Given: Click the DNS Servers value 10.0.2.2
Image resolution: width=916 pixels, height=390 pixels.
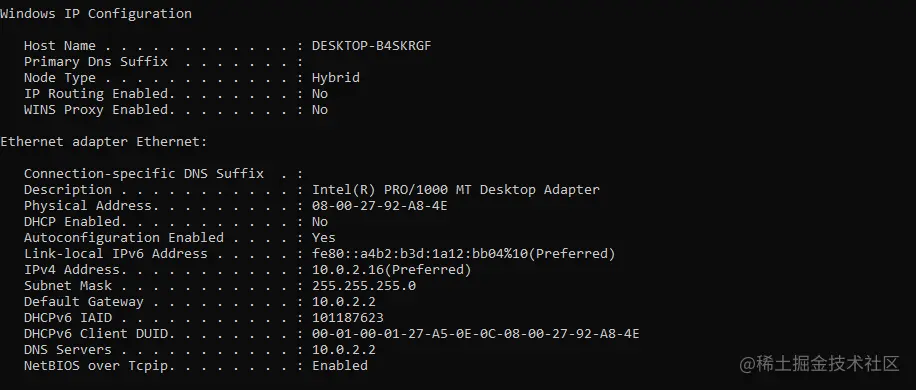Looking at the screenshot, I should pyautogui.click(x=344, y=350).
